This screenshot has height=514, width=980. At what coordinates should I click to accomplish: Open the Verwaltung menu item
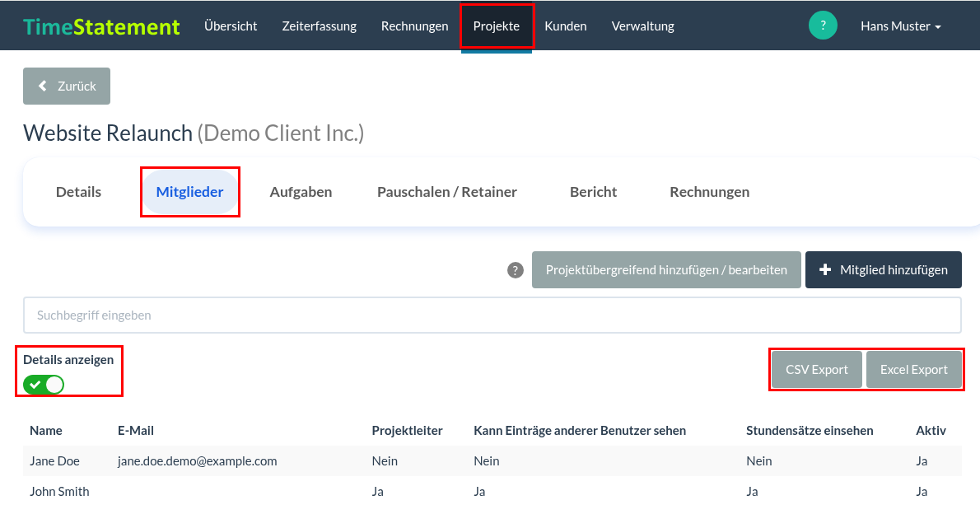click(642, 26)
